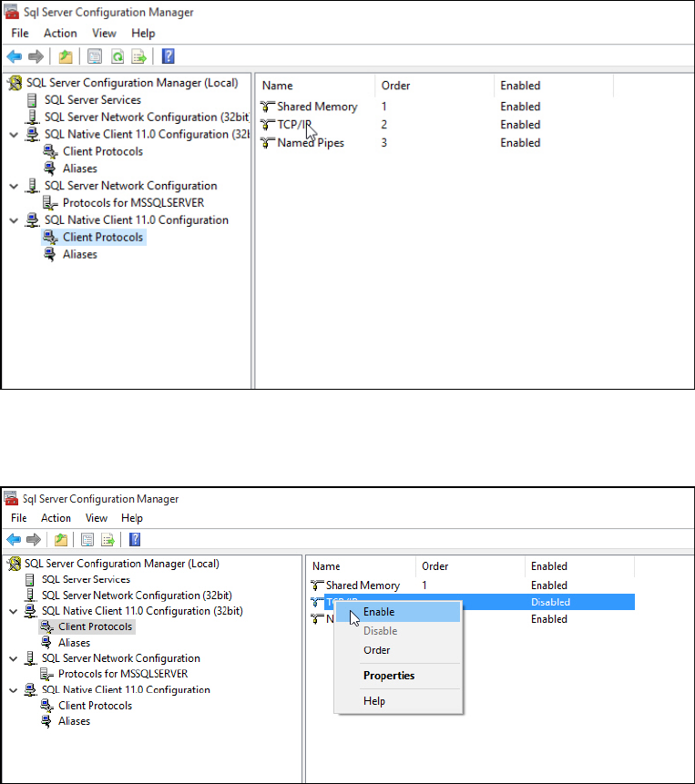Click Export List icon in bottom window toolbar
The image size is (695, 784).
tap(108, 539)
